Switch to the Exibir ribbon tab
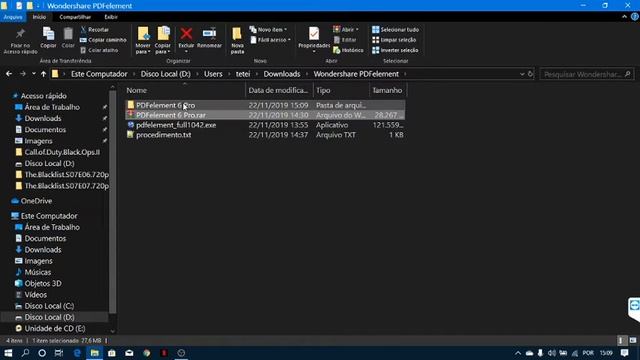Screen dimensions: 640x360 [111, 17]
